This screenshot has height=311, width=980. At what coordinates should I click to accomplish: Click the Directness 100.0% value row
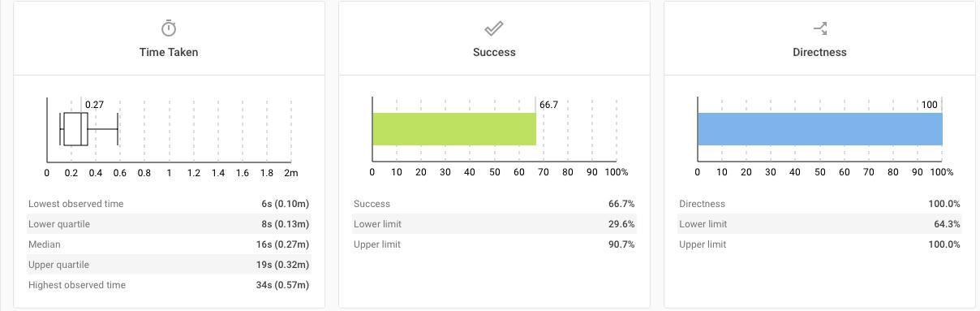pos(819,204)
